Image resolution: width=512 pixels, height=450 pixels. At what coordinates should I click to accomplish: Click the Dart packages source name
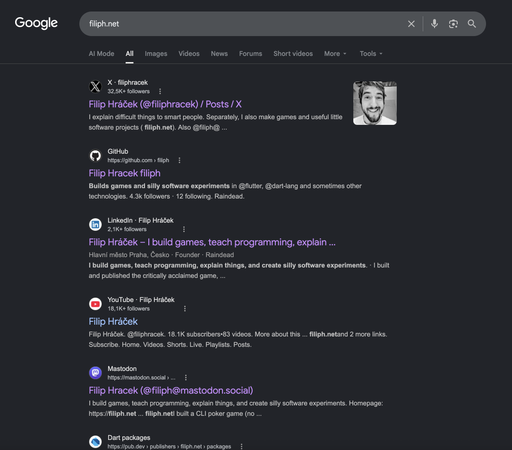[129, 438]
